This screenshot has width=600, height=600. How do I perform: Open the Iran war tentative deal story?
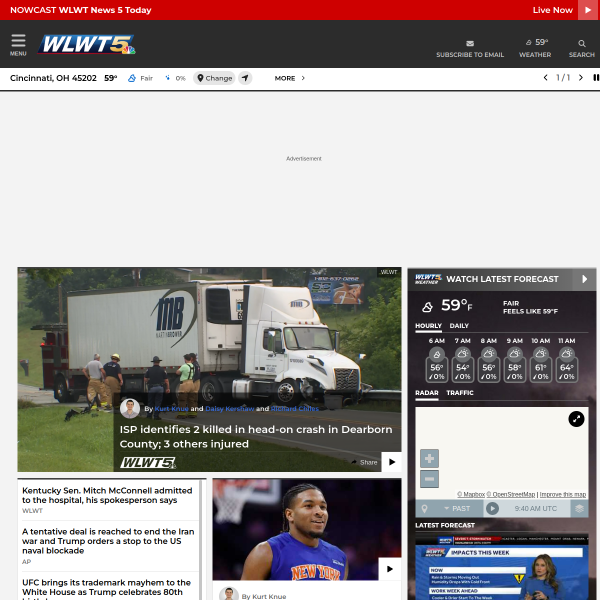click(108, 541)
